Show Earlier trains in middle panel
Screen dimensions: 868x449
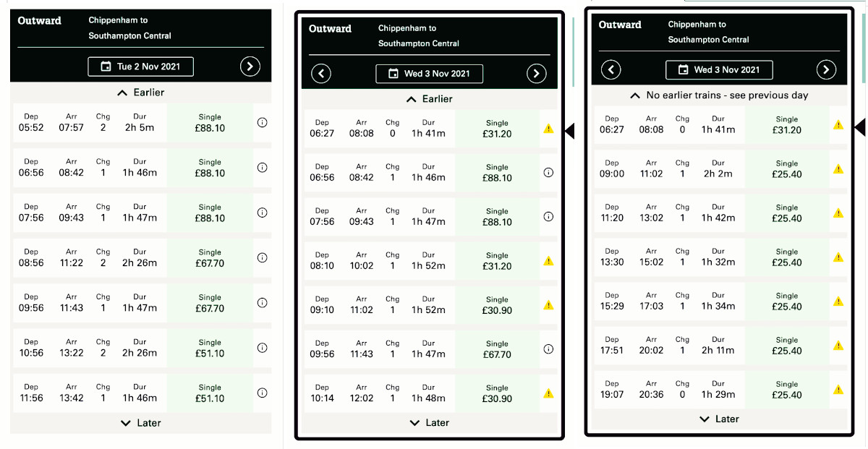tap(430, 99)
